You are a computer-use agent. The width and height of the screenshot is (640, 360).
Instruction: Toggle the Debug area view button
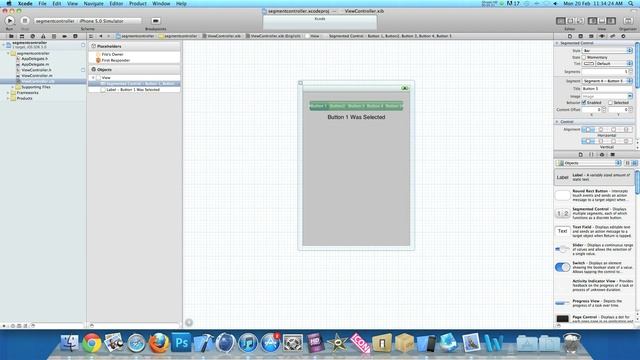click(x=602, y=21)
